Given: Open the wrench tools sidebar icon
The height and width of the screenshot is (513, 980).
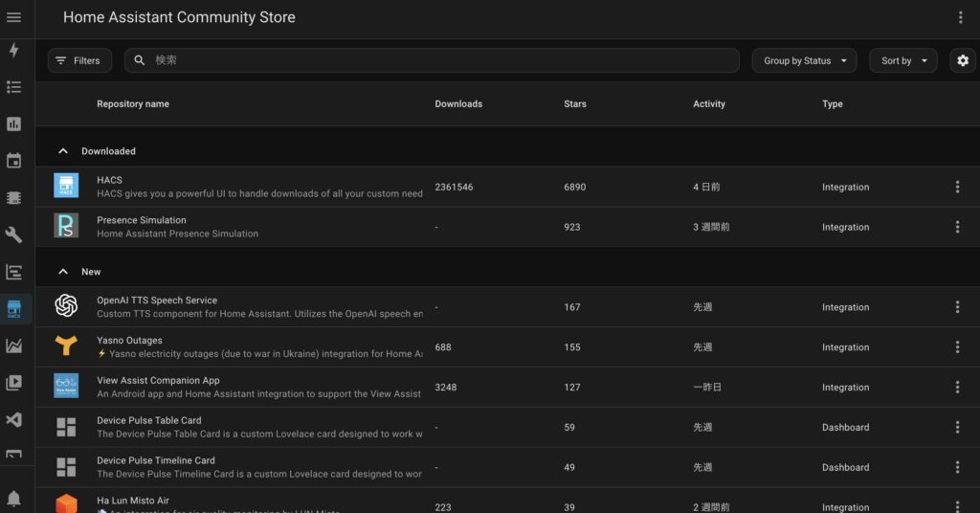Looking at the screenshot, I should [13, 234].
